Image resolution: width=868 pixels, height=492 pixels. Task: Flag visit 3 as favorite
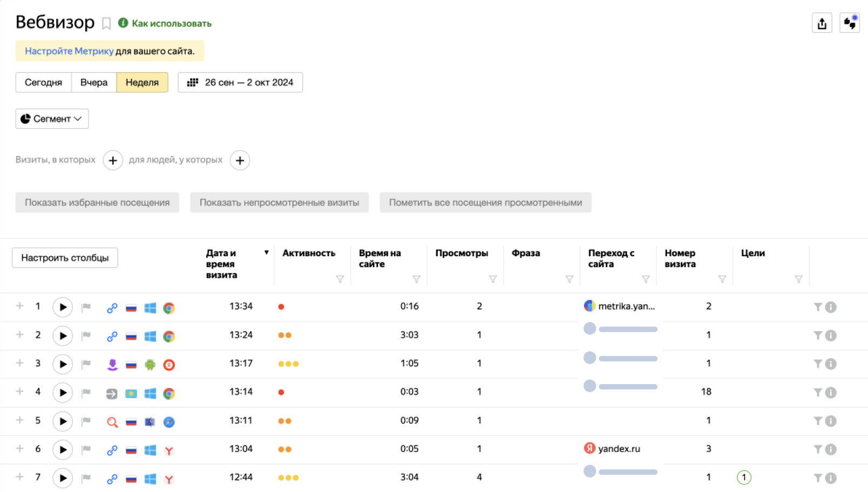tap(86, 364)
